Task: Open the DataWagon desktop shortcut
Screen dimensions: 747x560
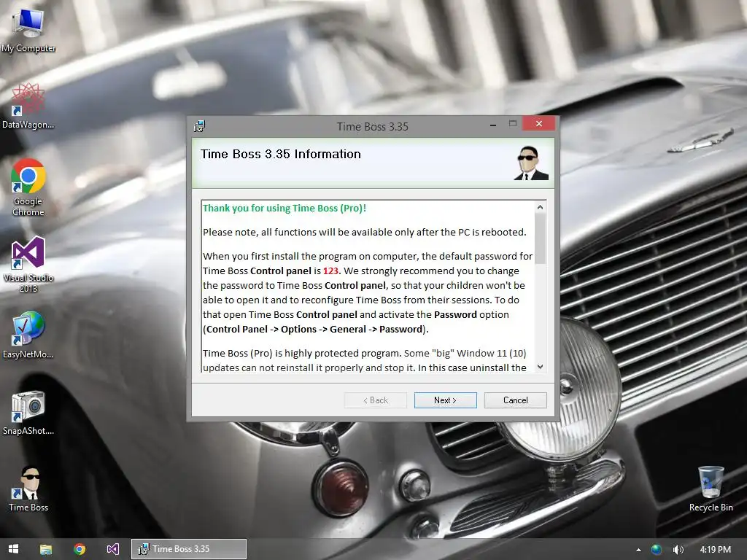Action: (x=28, y=106)
